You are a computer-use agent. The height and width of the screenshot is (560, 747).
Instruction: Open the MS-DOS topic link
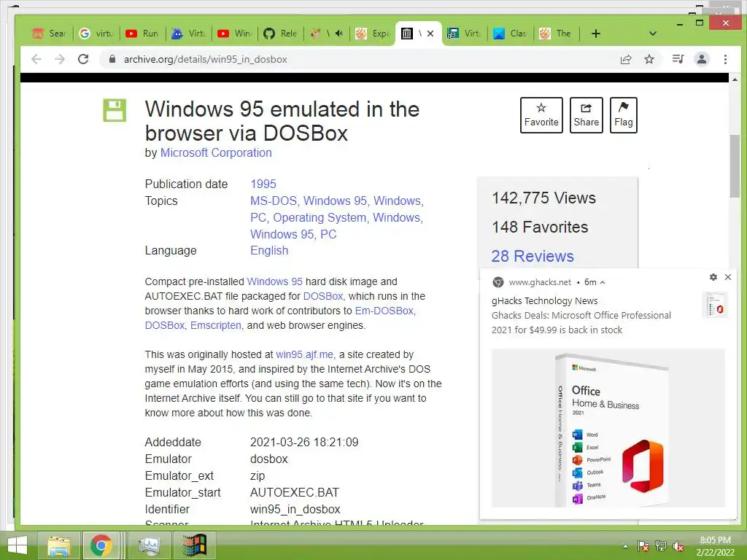274,201
